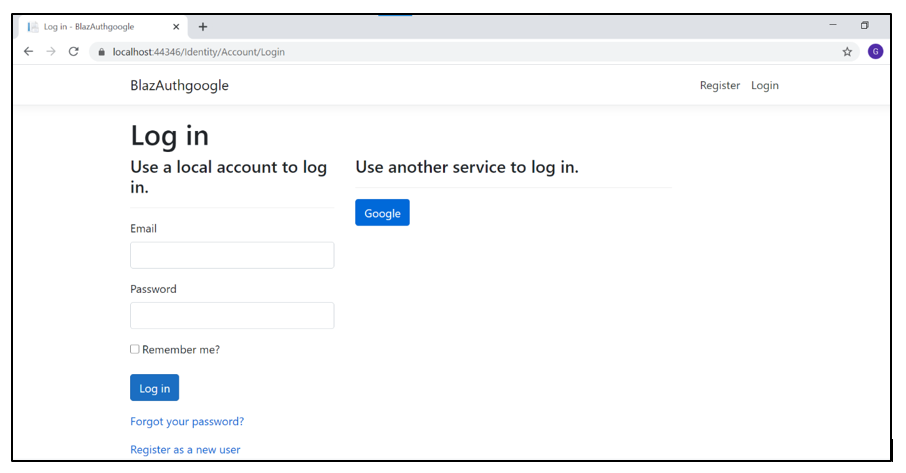This screenshot has width=906, height=473.
Task: Click the browser forward arrow
Action: [51, 51]
